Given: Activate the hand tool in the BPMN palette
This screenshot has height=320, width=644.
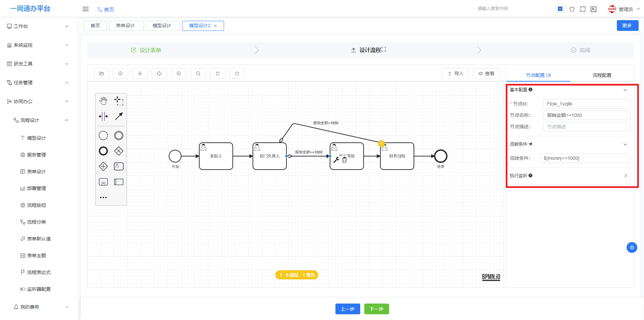Looking at the screenshot, I should (x=103, y=101).
